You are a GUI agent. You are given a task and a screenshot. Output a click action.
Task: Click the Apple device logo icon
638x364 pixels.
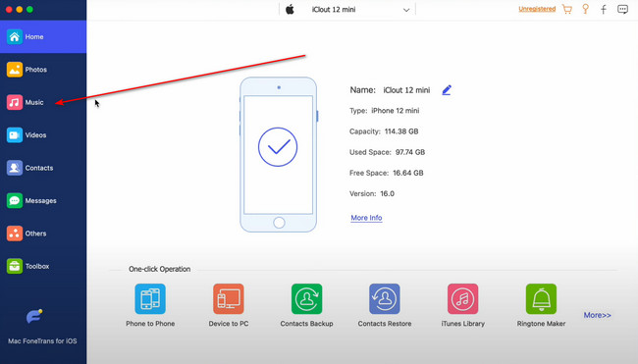[290, 10]
